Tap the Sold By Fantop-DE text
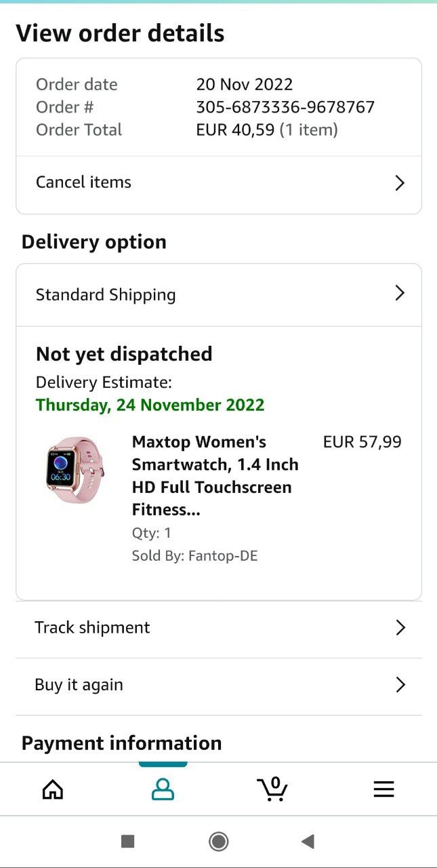Image resolution: width=437 pixels, height=868 pixels. 195,556
